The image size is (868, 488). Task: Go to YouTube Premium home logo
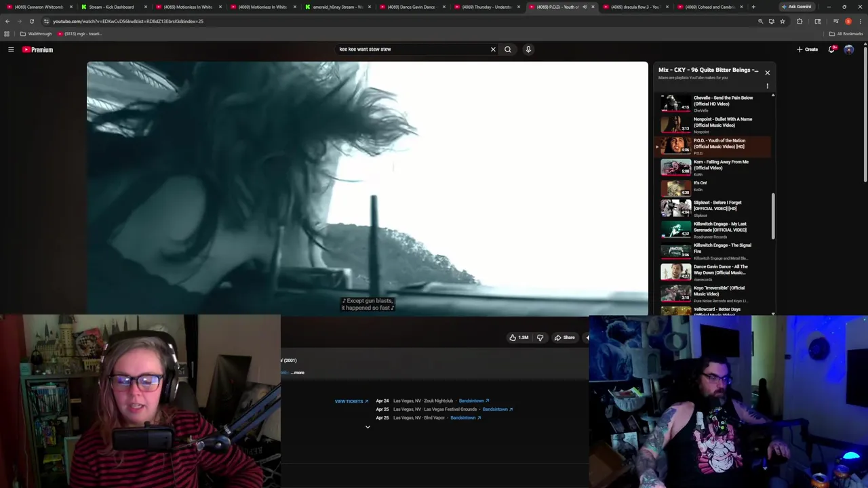(x=37, y=49)
